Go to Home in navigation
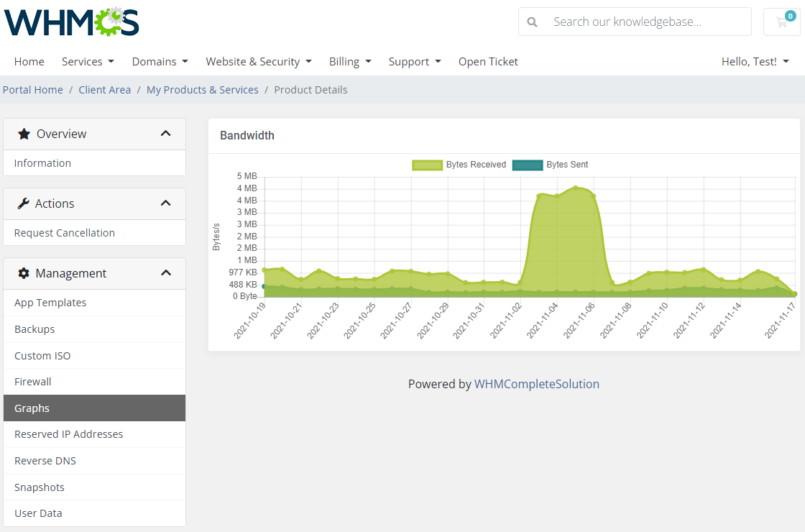Screen dimensions: 805x532 [29, 62]
